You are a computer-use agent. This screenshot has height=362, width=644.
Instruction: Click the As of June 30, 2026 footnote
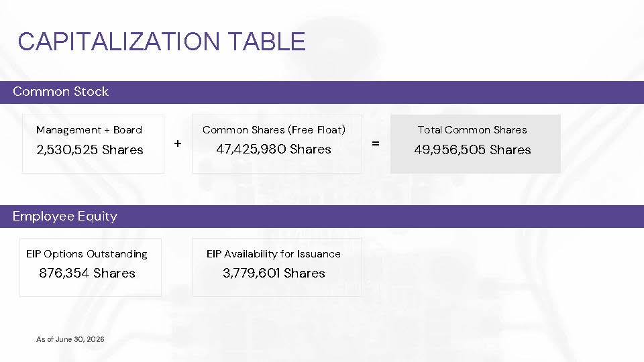(70, 339)
